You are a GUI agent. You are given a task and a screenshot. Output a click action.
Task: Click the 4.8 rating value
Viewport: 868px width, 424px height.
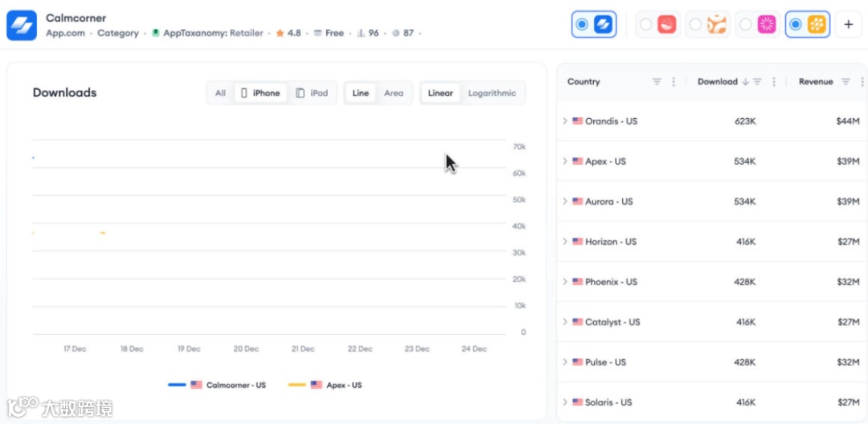[x=294, y=33]
